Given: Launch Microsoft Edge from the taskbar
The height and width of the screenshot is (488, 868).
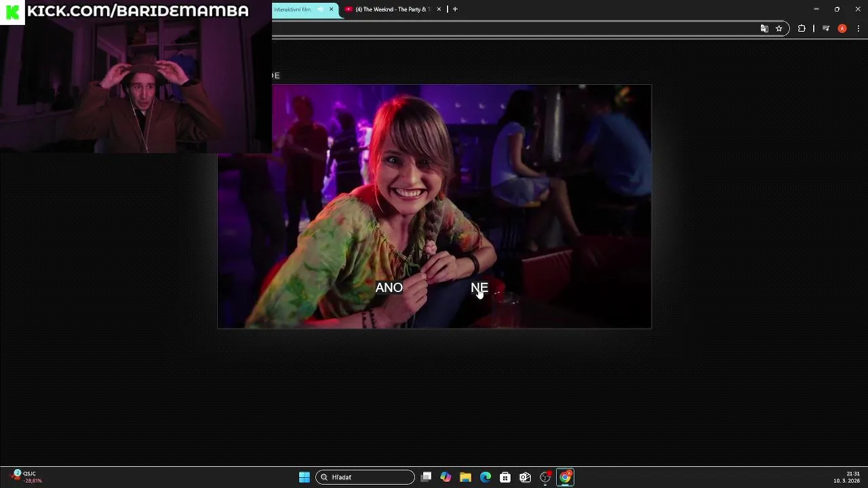Looking at the screenshot, I should [x=486, y=477].
